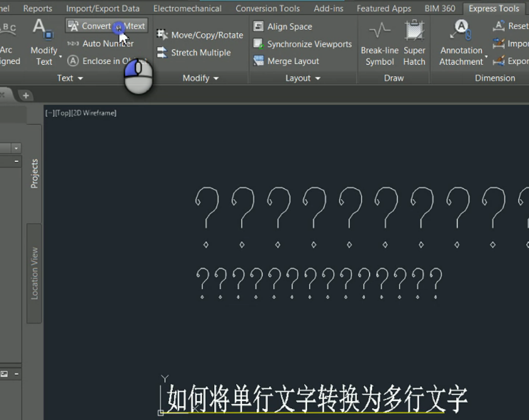Switch to the Express Tools ribbon tab

pos(494,8)
